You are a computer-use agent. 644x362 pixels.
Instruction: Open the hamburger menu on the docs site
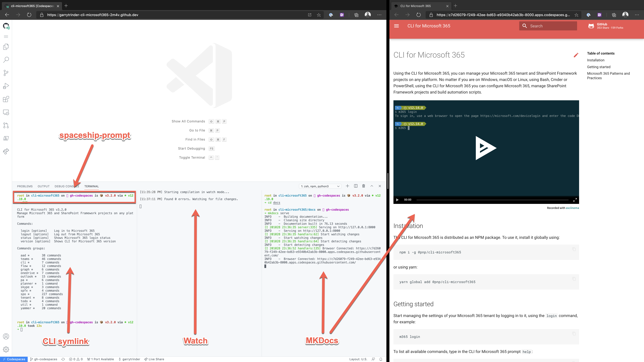tap(396, 26)
